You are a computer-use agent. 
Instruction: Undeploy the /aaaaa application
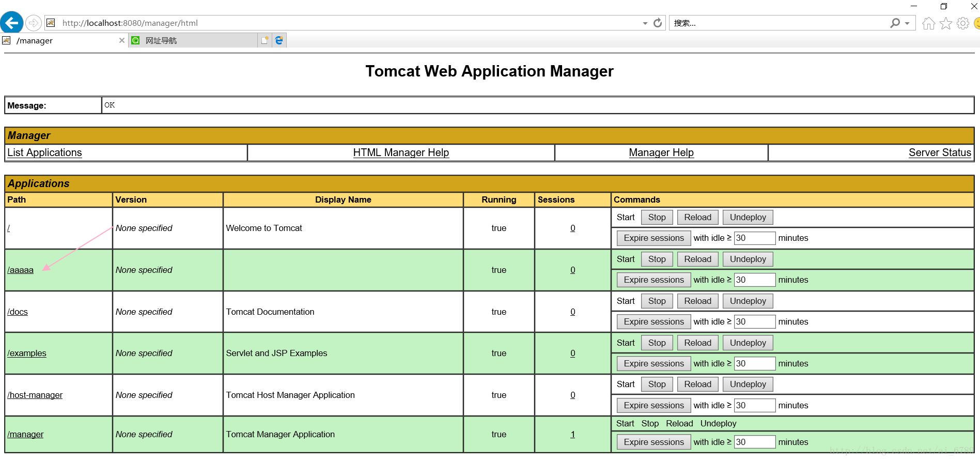point(748,259)
